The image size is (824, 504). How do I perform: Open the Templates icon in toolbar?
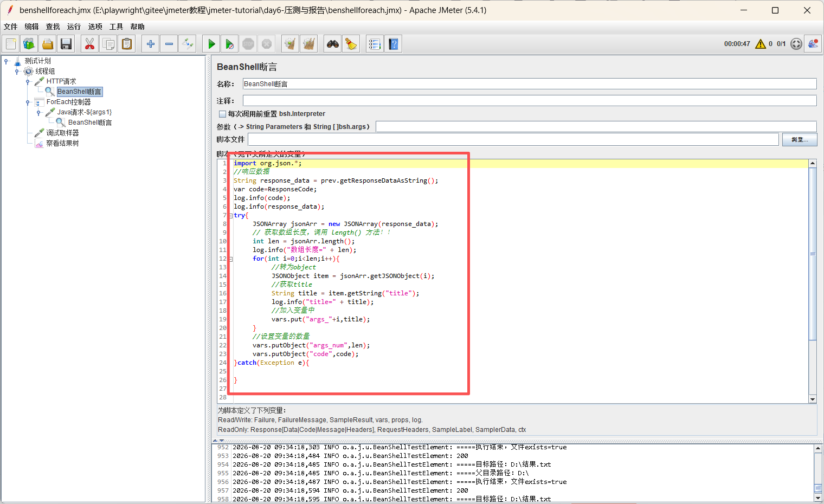(x=29, y=44)
